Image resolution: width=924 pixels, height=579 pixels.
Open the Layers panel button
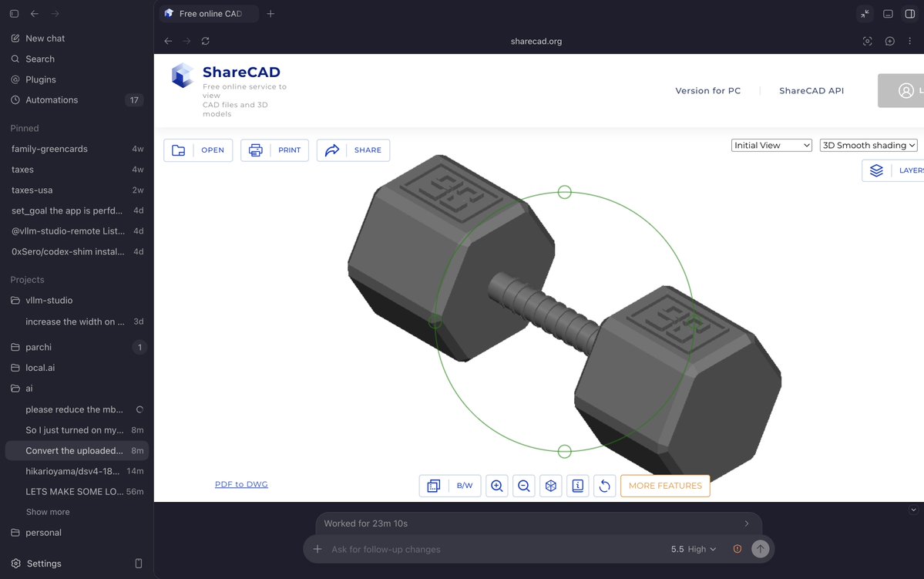pyautogui.click(x=892, y=170)
